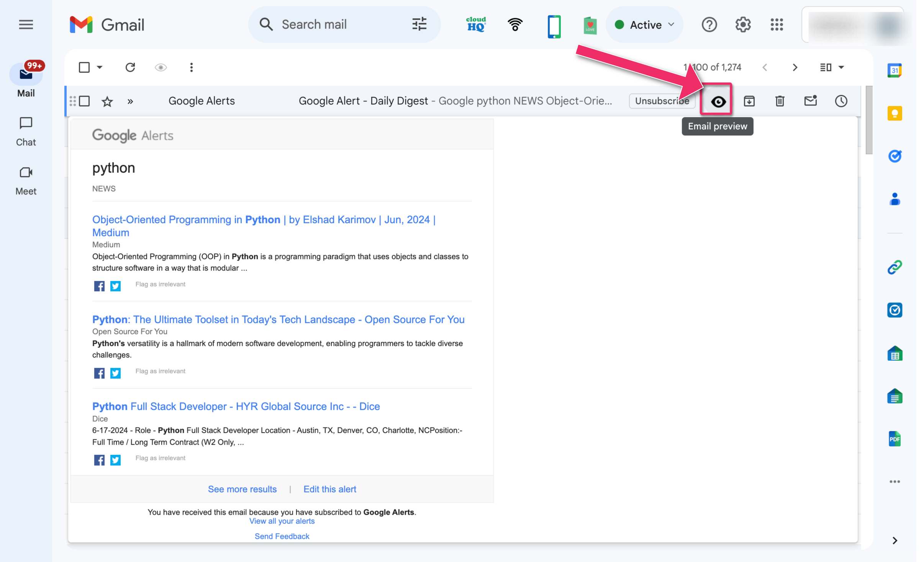This screenshot has width=924, height=562.
Task: Open the select options dropdown arrow
Action: pos(100,67)
